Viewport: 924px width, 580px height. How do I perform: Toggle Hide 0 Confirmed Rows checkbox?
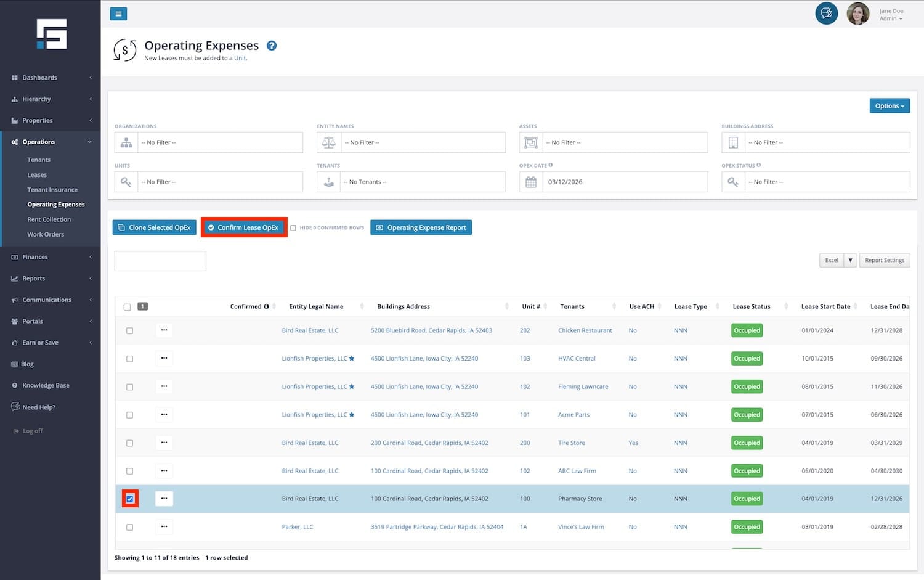click(293, 228)
